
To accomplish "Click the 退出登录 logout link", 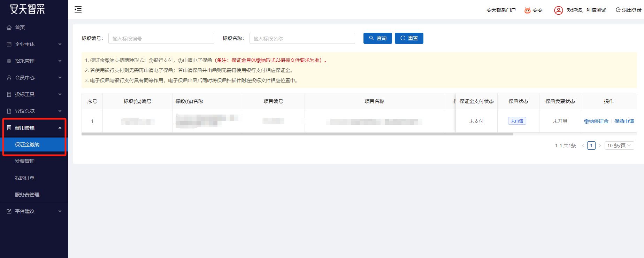I will point(628,10).
